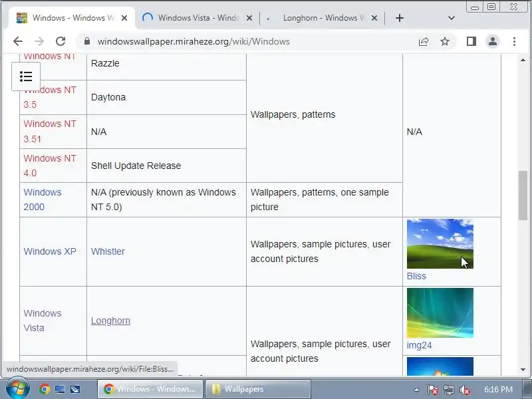The height and width of the screenshot is (399, 532).
Task: Click the page scroll down arrow
Action: tap(523, 370)
